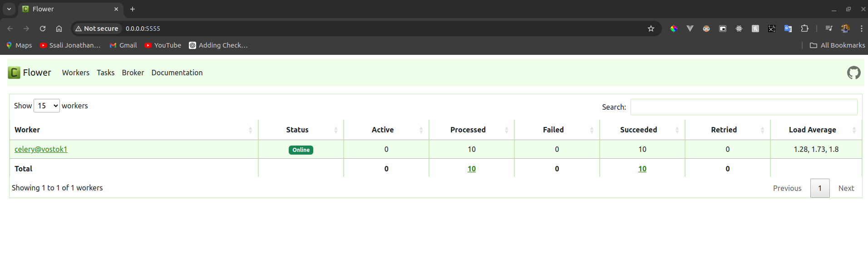Open the All Bookmarks folder
Viewport: 868px width, 253px height.
click(837, 45)
